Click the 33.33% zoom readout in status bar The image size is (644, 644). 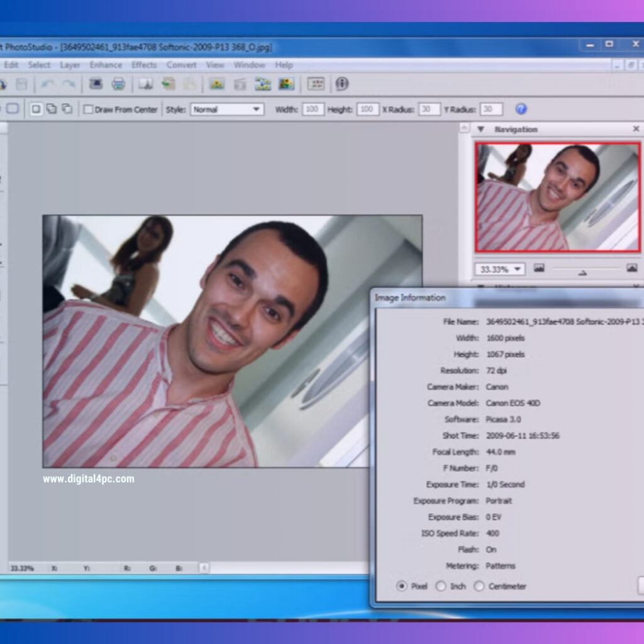click(22, 569)
